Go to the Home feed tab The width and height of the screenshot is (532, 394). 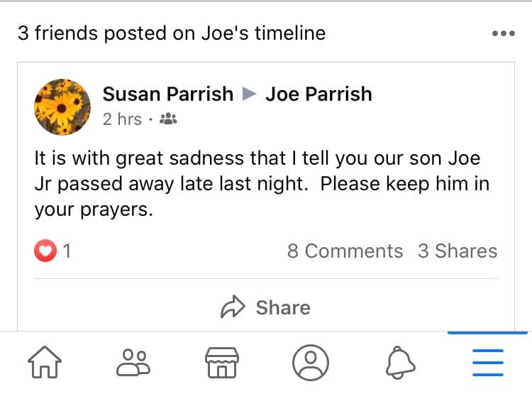(45, 363)
